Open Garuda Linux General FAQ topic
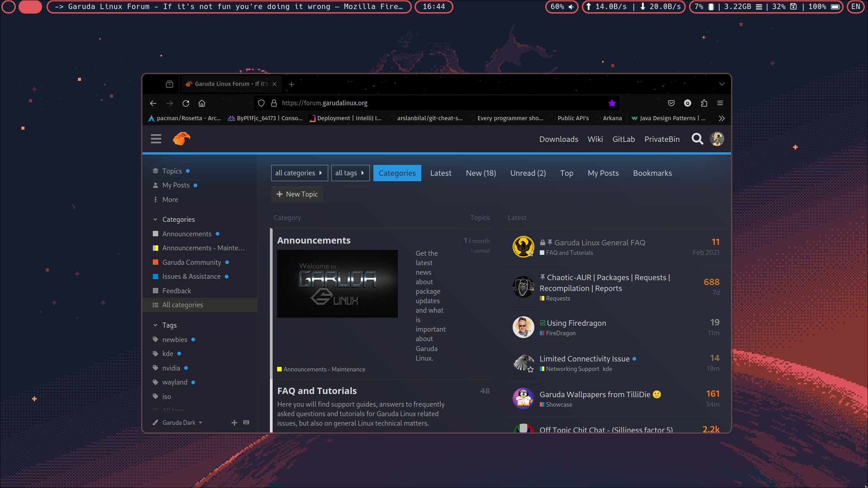This screenshot has height=488, width=868. point(599,243)
